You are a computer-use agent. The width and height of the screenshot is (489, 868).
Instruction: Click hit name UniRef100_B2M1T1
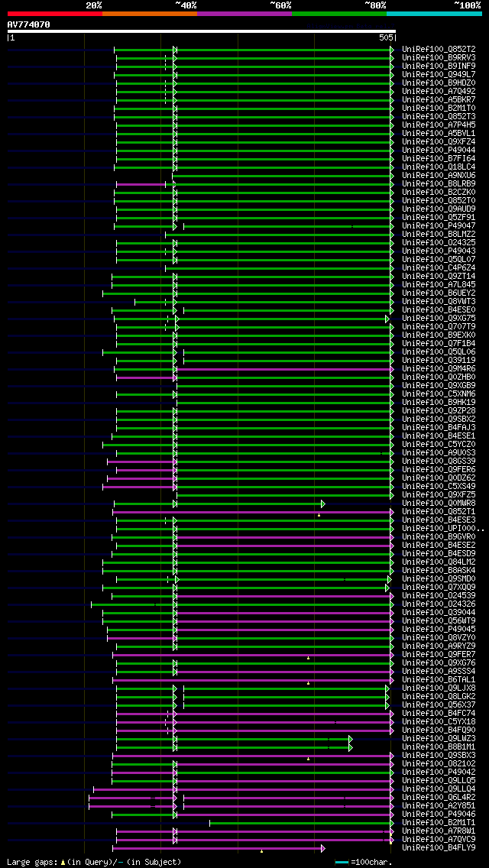tap(439, 823)
